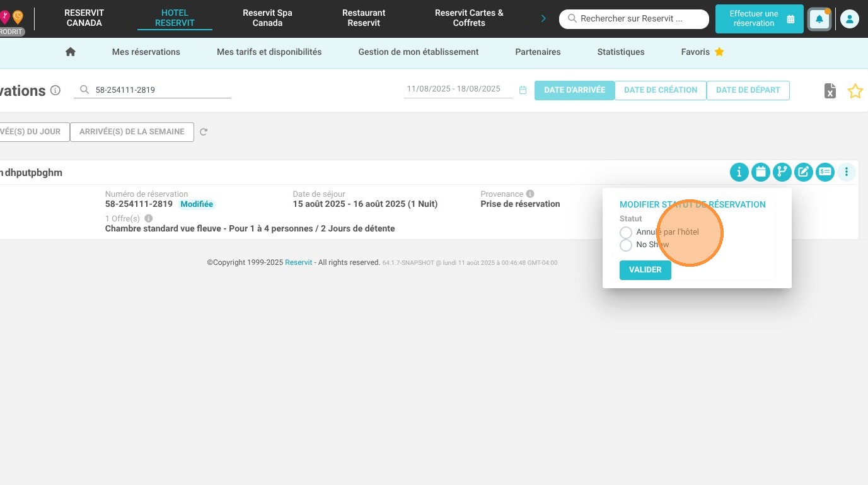Image resolution: width=868 pixels, height=485 pixels.
Task: Switch to HOTEL RESERVIT tab
Action: coord(175,18)
